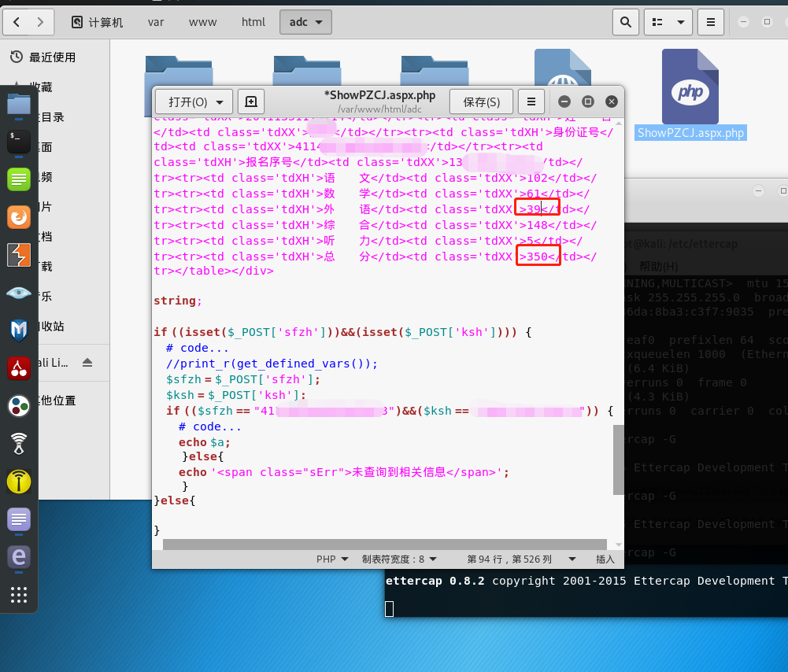Click the 插入 insert mode indicator
Screen dimensions: 788x672
(605, 559)
